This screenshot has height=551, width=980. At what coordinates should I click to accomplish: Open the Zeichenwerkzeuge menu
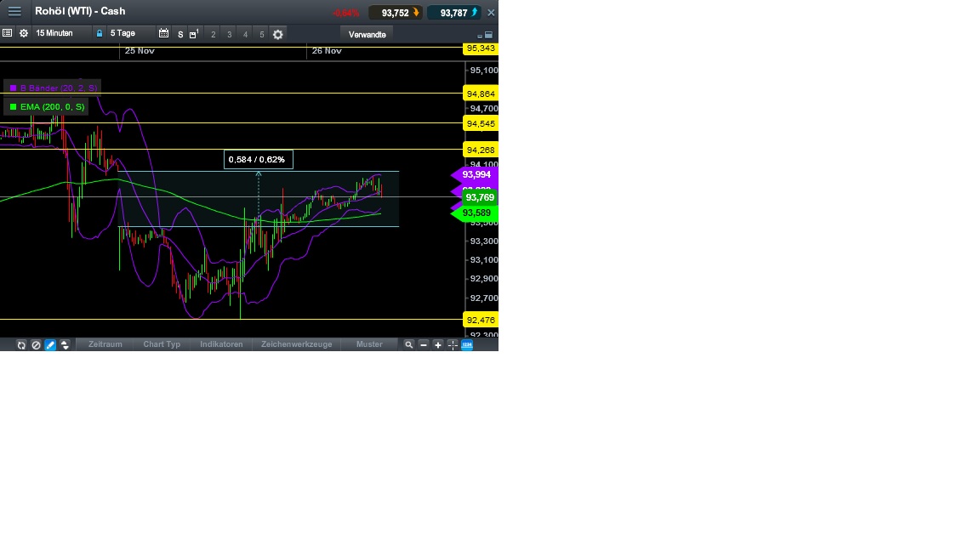point(296,344)
